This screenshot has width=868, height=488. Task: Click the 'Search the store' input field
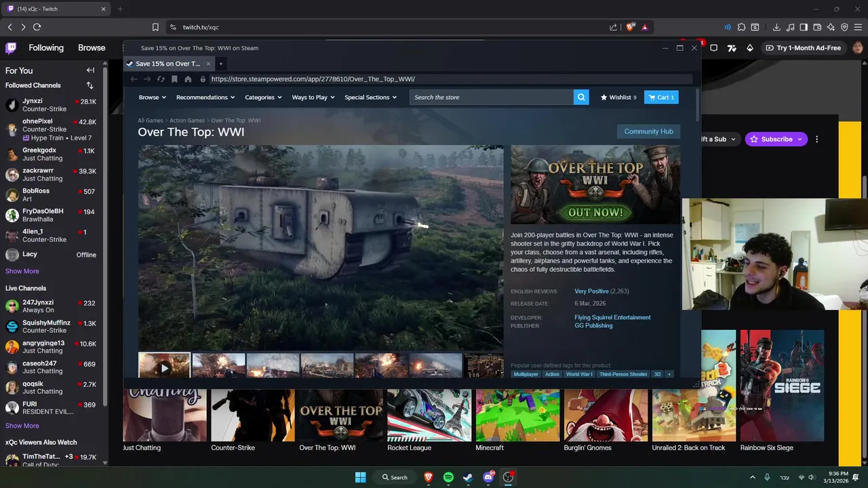tap(492, 98)
